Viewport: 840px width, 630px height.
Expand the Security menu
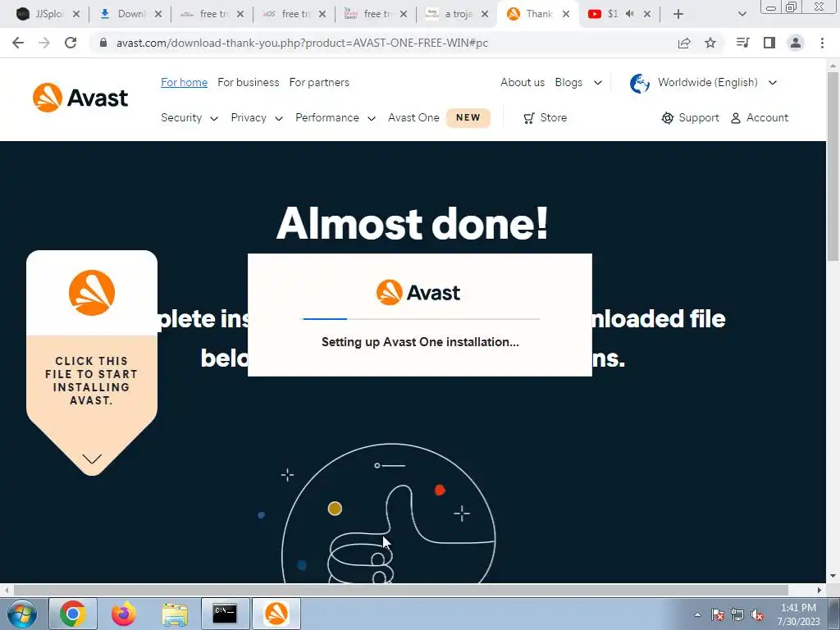click(x=189, y=118)
